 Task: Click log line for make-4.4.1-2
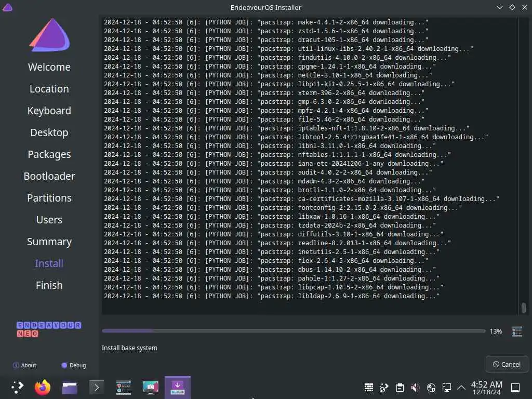pos(266,22)
